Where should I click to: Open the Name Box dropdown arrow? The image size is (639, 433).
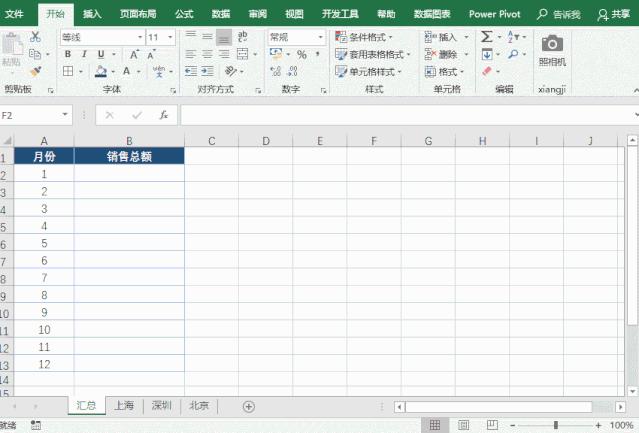[65, 115]
